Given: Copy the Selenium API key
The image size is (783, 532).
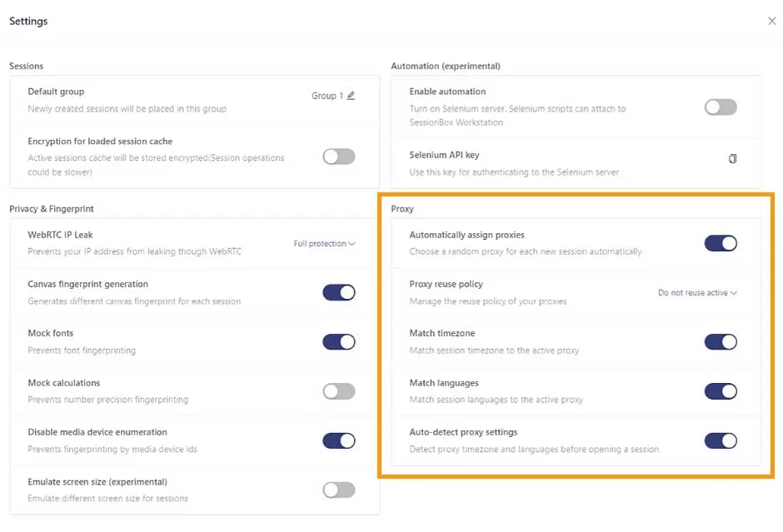Looking at the screenshot, I should pyautogui.click(x=733, y=158).
